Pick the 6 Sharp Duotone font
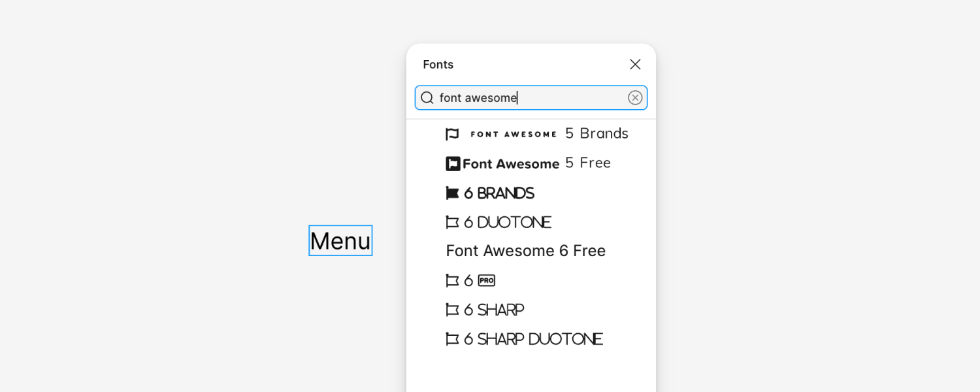 point(524,339)
